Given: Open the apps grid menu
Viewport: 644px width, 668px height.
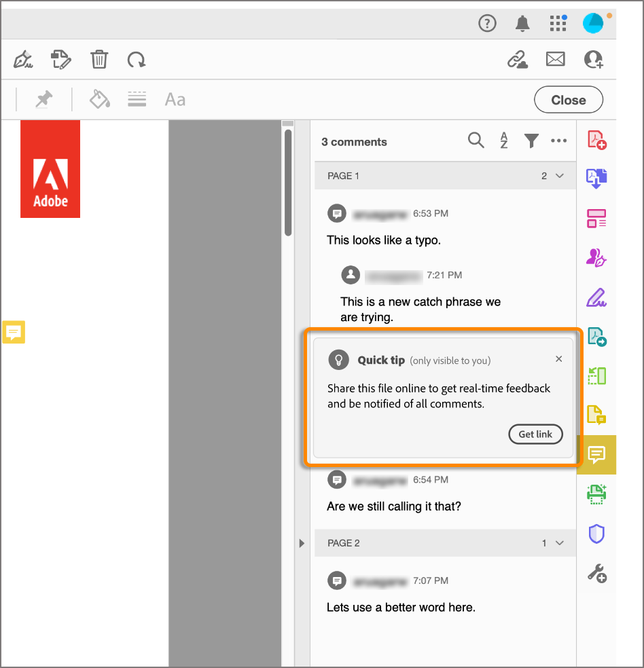Looking at the screenshot, I should (558, 23).
